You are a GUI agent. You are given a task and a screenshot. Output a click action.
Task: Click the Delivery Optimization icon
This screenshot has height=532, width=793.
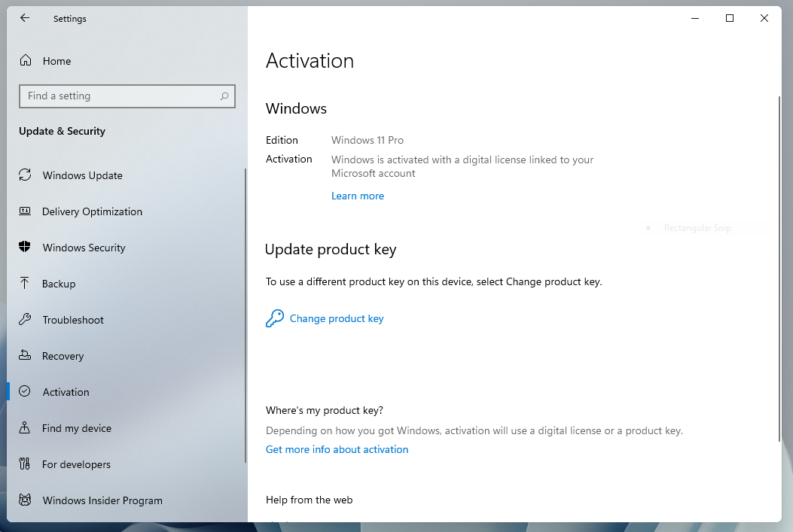coord(25,211)
